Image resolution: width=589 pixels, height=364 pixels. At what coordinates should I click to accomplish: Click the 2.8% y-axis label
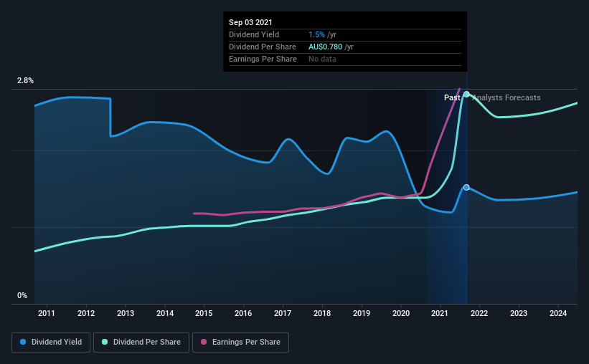pos(26,81)
